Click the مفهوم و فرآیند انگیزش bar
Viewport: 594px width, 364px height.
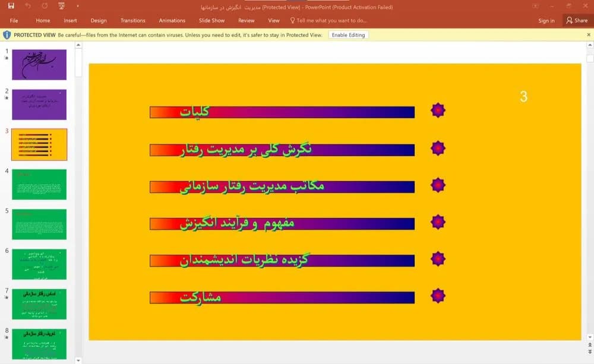click(x=282, y=224)
